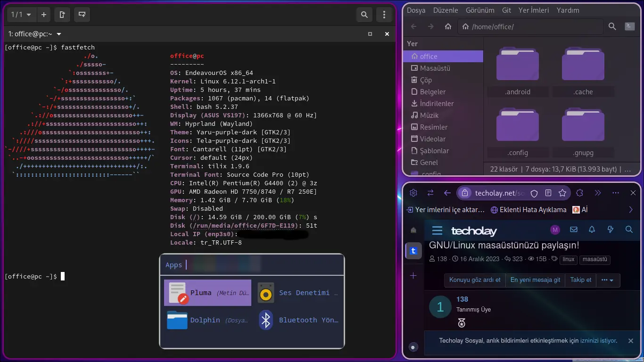The width and height of the screenshot is (644, 362).
Task: Select Masaüstü in the sidebar
Action: (x=443, y=68)
